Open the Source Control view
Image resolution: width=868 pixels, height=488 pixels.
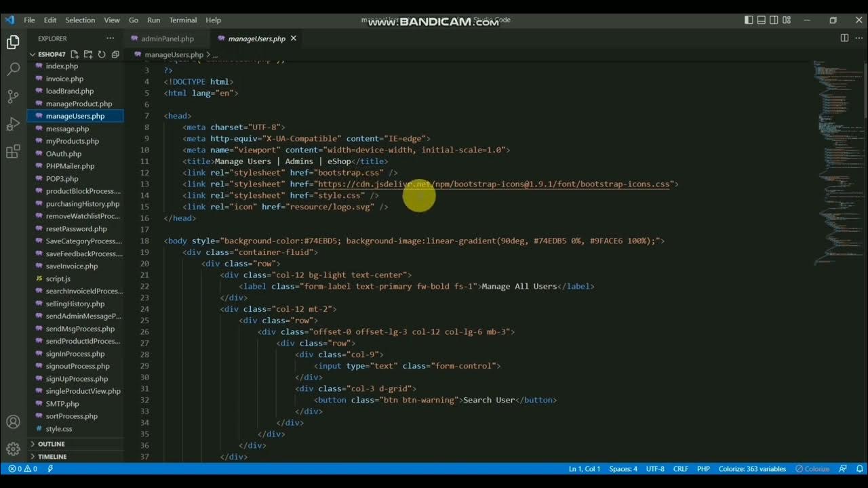[x=13, y=96]
